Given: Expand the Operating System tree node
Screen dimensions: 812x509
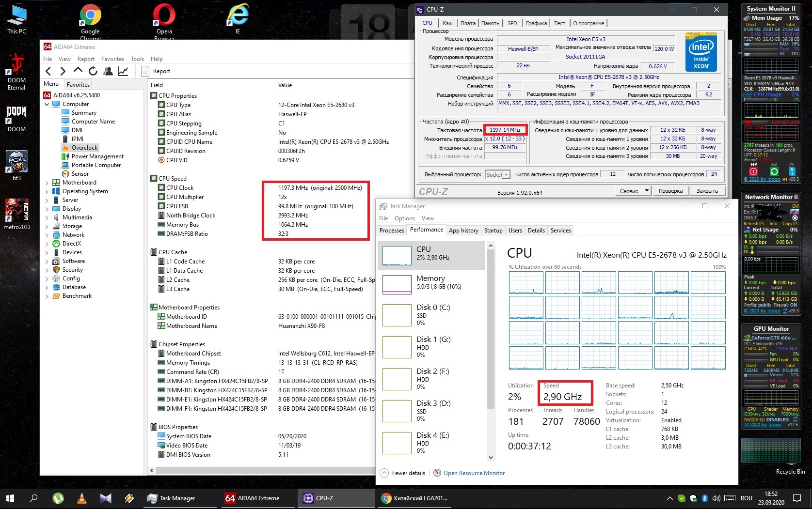Looking at the screenshot, I should click(x=47, y=191).
